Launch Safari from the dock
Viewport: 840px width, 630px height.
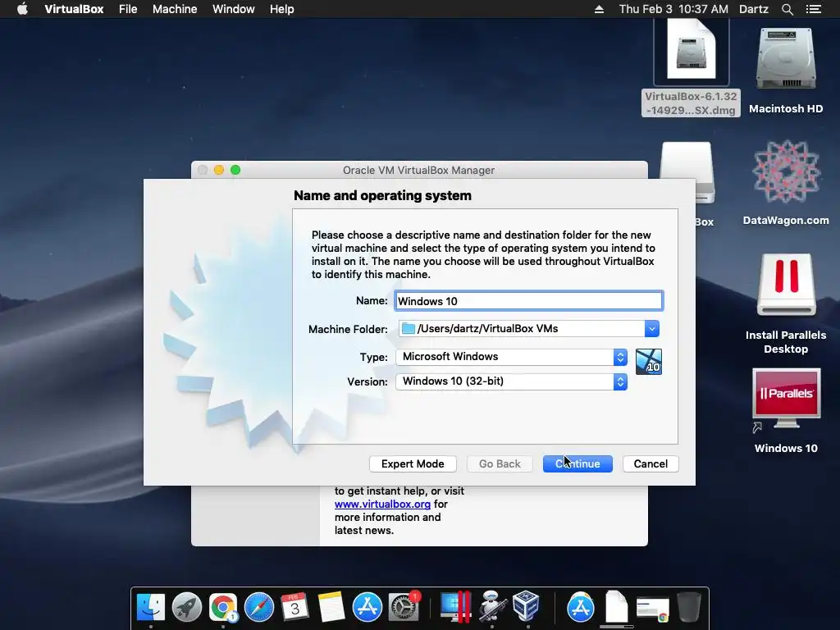click(258, 607)
